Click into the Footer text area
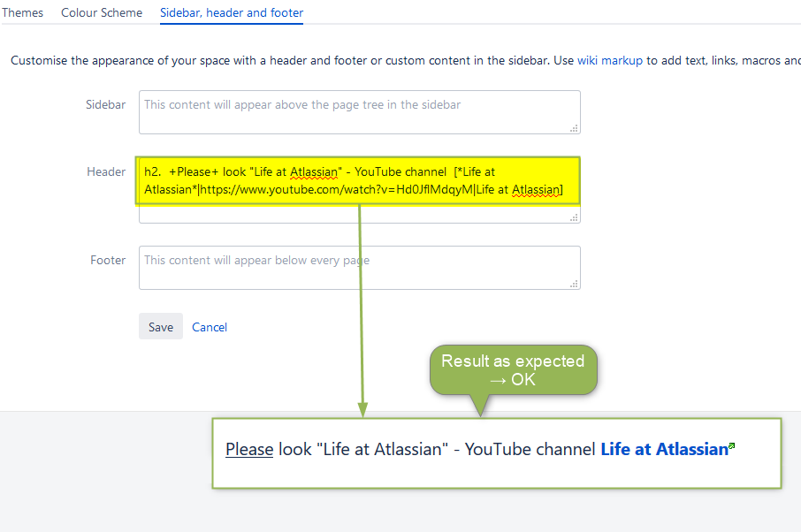Screen dimensions: 801x532 [360, 268]
